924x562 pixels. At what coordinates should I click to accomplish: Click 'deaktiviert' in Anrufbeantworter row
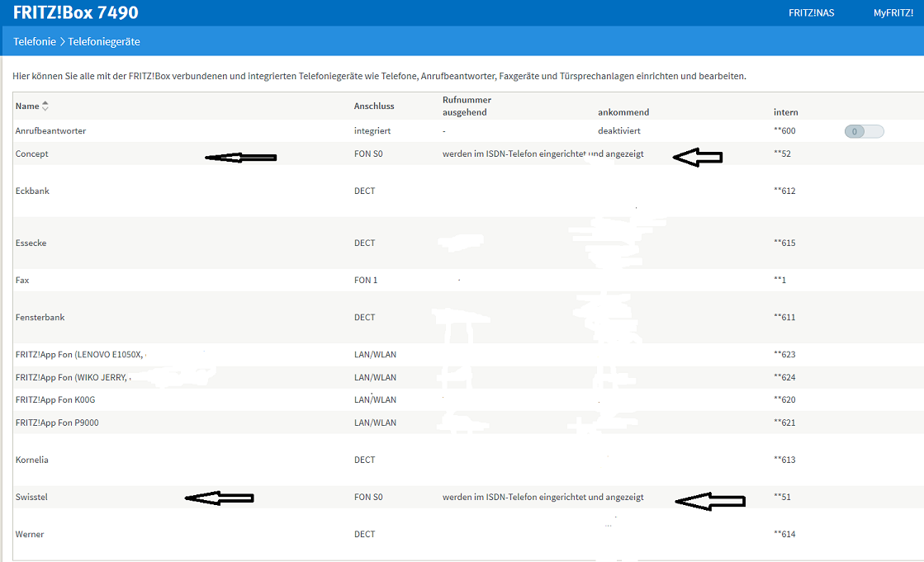click(x=619, y=130)
